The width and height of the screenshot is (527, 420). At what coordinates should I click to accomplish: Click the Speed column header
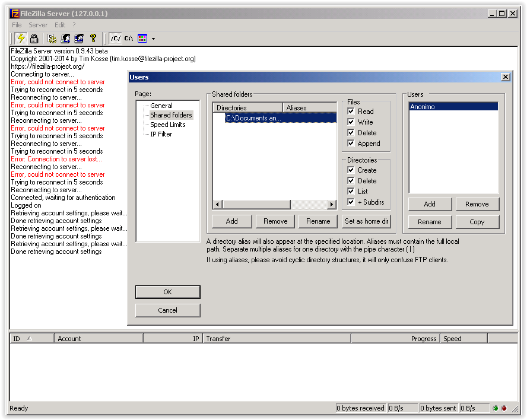click(x=464, y=339)
